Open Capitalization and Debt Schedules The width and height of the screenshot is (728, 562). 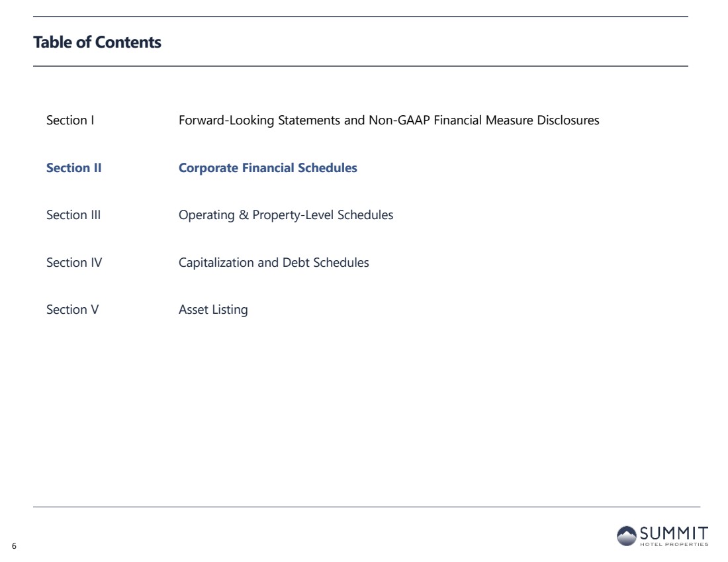point(273,263)
